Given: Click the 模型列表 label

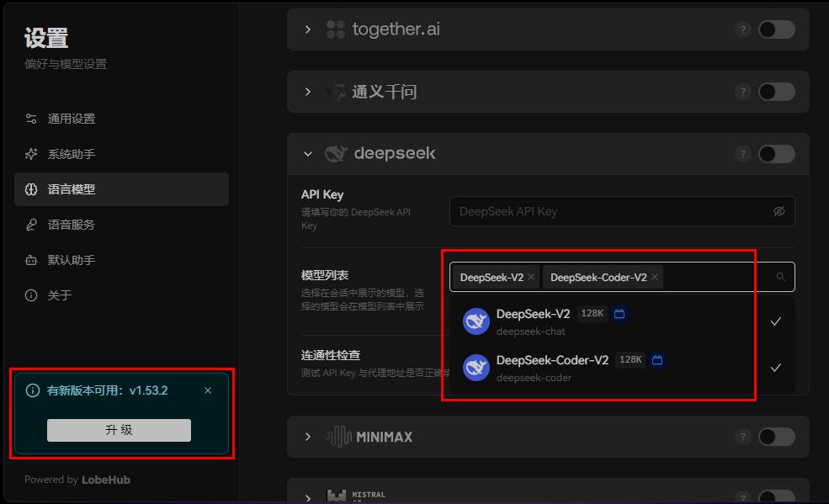Looking at the screenshot, I should [325, 275].
